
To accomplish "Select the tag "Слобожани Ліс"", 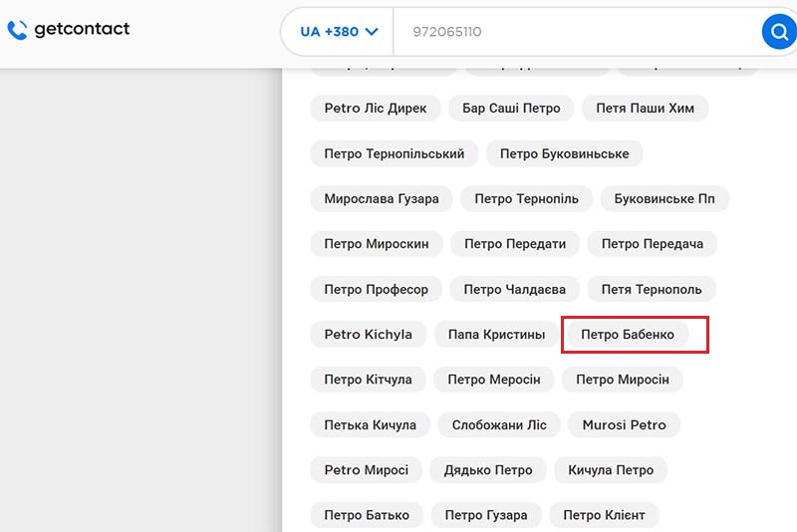I will (x=500, y=424).
